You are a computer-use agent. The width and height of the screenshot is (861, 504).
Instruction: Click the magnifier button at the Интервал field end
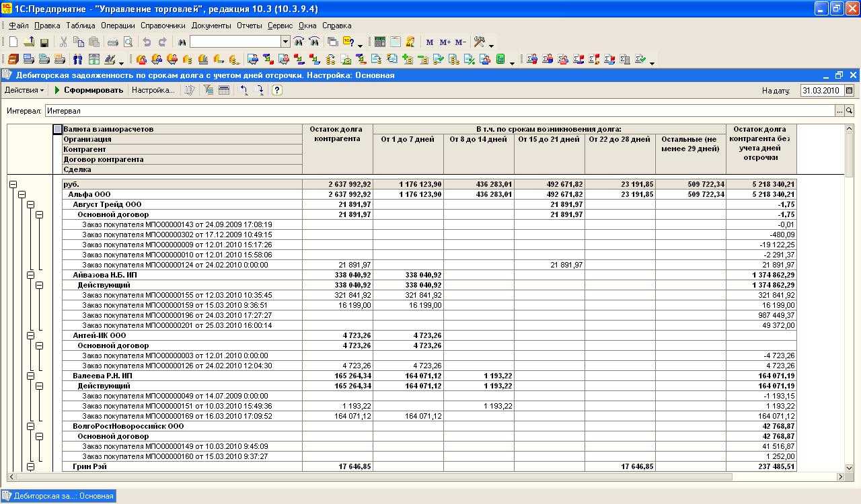tap(850, 111)
